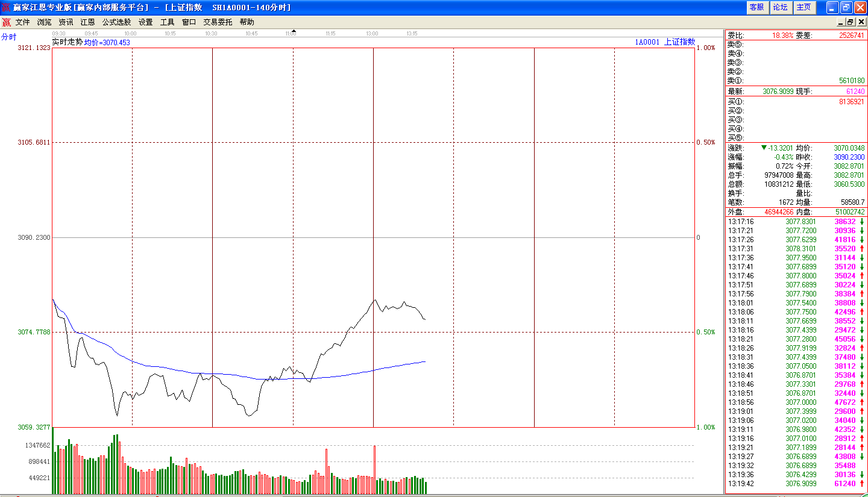Restore the inner chart window
Viewport: 868px width, 497px height.
[851, 22]
